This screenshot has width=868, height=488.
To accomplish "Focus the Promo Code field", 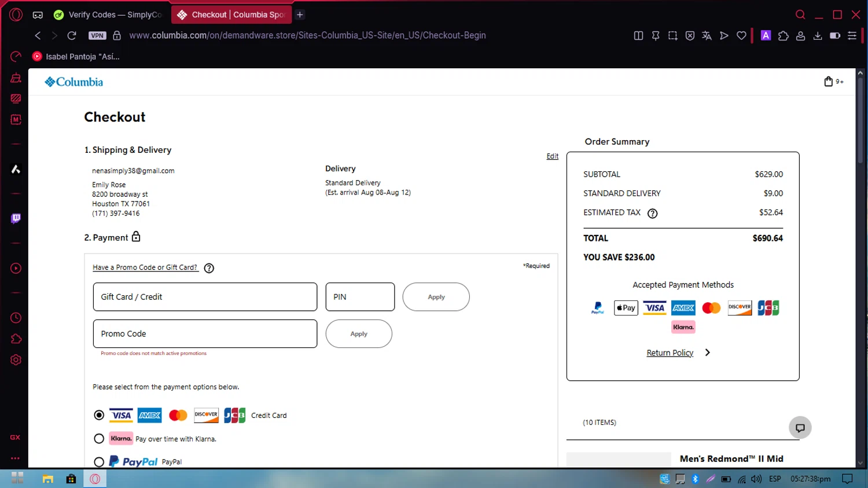I will pyautogui.click(x=205, y=334).
